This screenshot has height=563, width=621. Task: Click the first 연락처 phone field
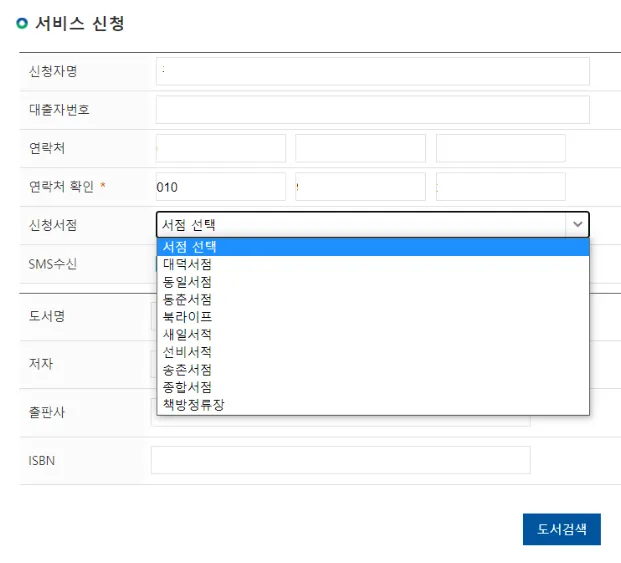pos(220,148)
